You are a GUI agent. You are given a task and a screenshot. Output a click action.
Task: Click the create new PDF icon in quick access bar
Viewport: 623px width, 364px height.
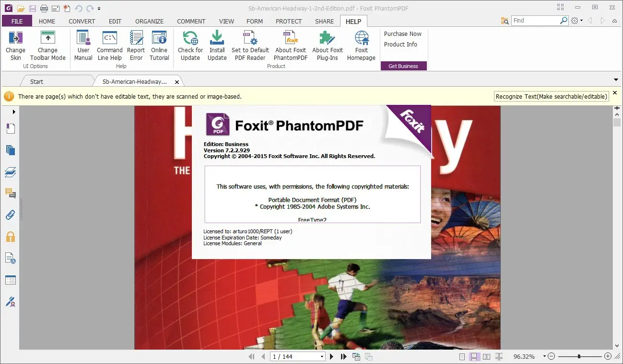point(67,8)
